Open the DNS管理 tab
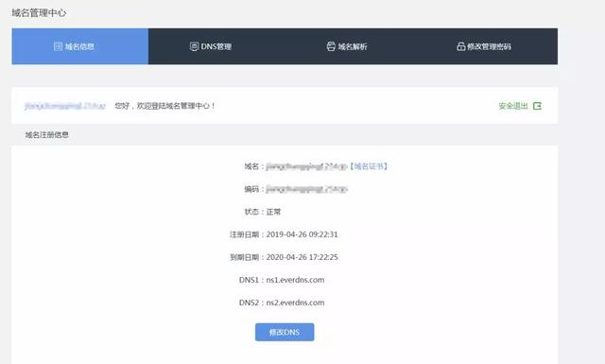This screenshot has height=364, width=605. pyautogui.click(x=216, y=46)
